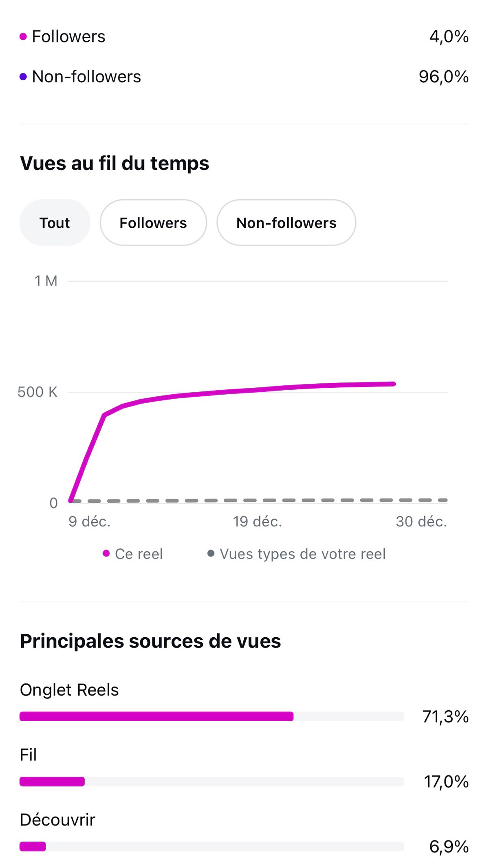489x868 pixels.
Task: Select the Non-followers filter chip
Action: pos(286,223)
